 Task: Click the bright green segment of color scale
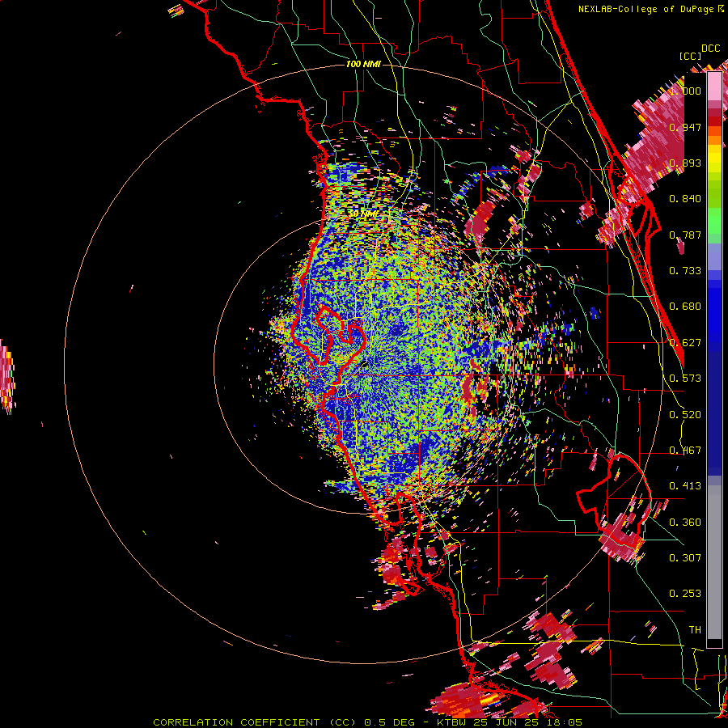point(714,221)
